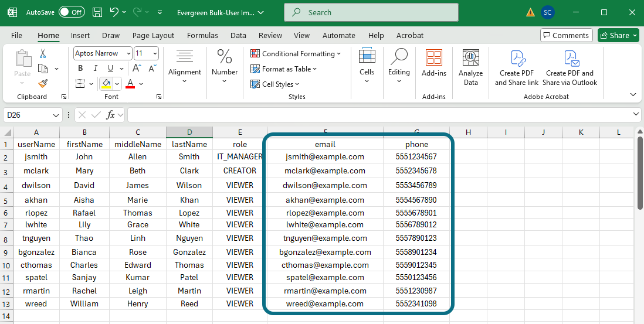Select cell containing IT_MANAGER
This screenshot has width=644, height=324.
(x=240, y=156)
